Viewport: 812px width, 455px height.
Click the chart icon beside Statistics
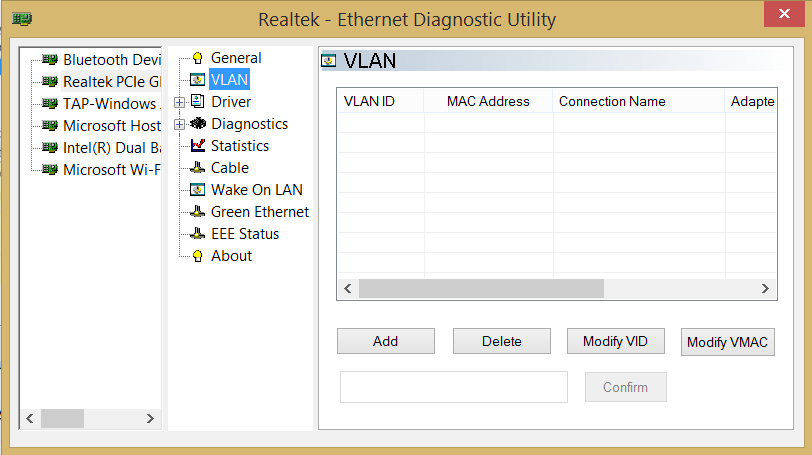197,146
